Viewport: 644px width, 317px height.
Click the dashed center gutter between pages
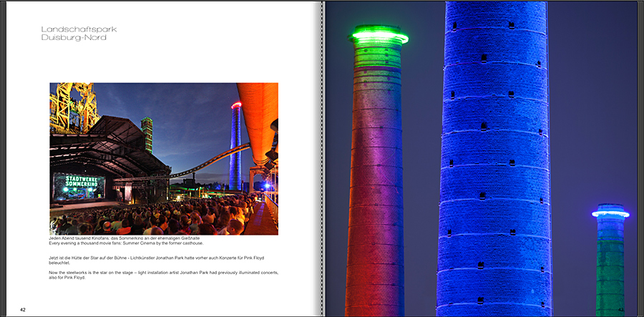point(324,158)
